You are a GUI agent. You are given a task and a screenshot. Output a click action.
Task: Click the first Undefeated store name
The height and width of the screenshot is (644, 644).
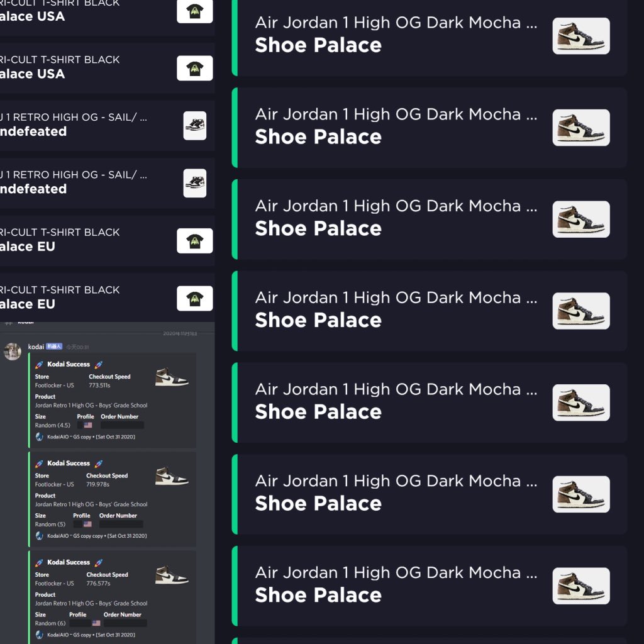pyautogui.click(x=33, y=131)
